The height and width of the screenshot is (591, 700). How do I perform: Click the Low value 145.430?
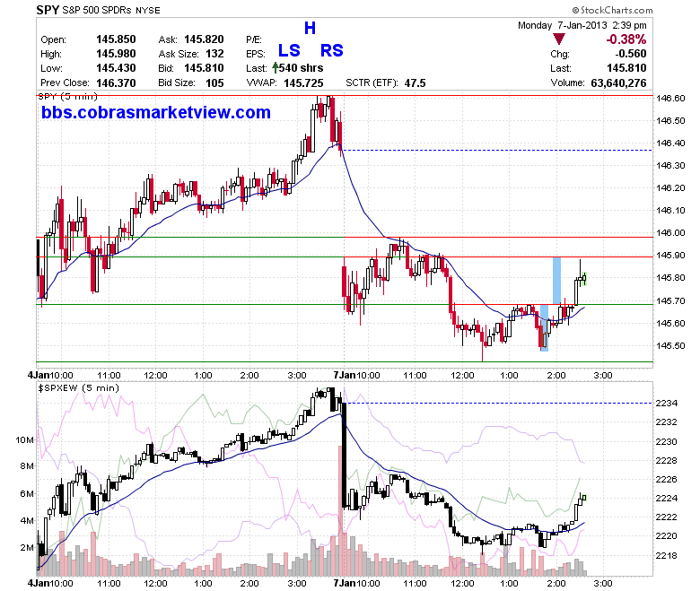(116, 68)
